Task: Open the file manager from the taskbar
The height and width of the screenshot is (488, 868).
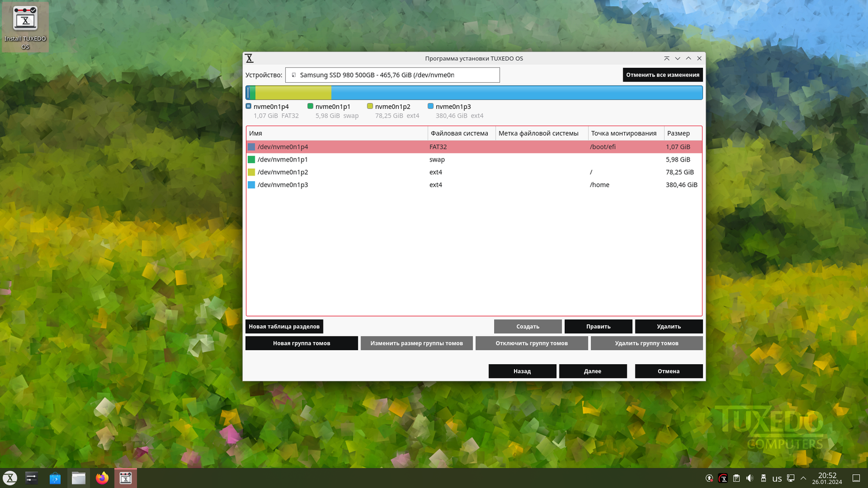Action: pos(79,478)
